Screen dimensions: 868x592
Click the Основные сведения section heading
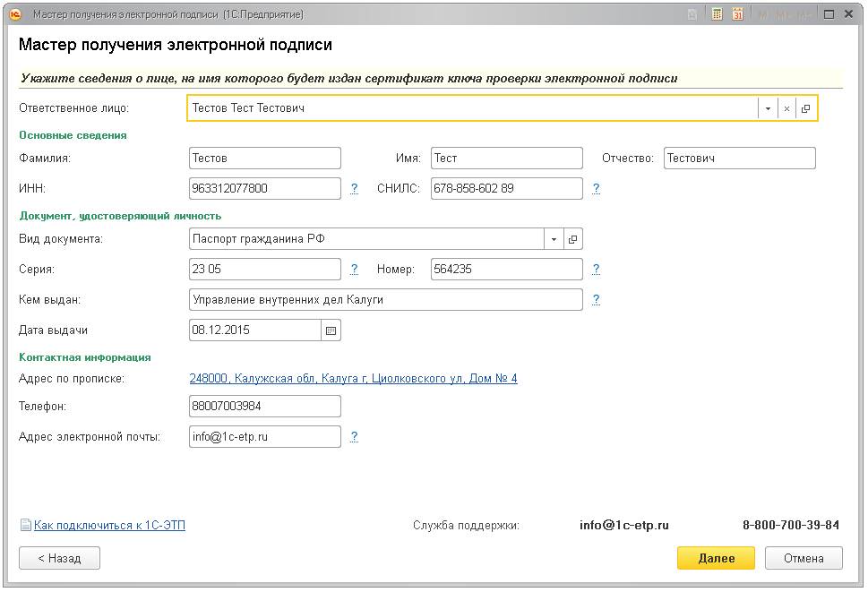tap(73, 135)
